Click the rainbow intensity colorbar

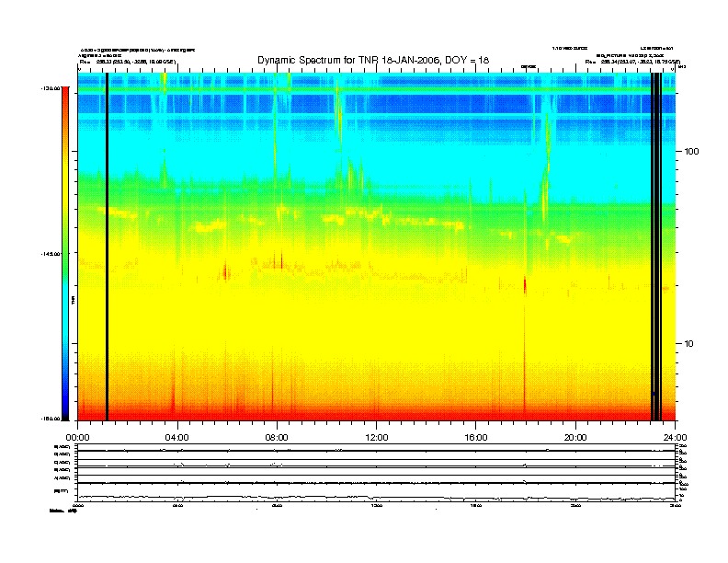coord(65,254)
